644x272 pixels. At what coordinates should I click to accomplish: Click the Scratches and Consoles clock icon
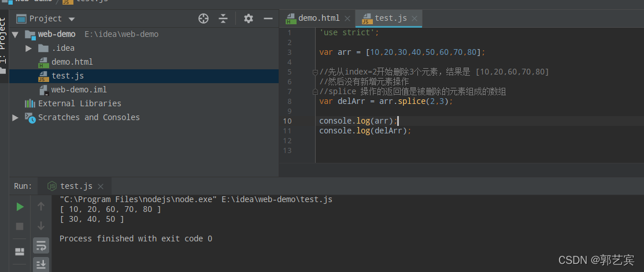30,118
